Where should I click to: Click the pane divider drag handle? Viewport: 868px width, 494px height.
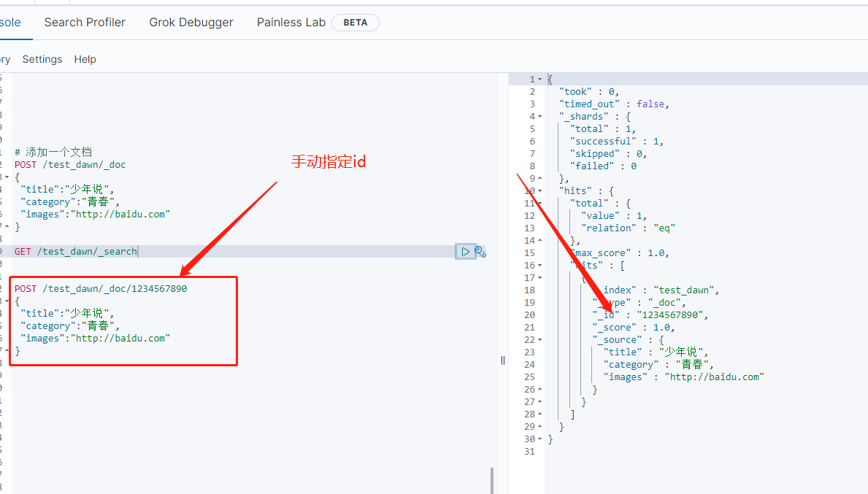pyautogui.click(x=503, y=360)
